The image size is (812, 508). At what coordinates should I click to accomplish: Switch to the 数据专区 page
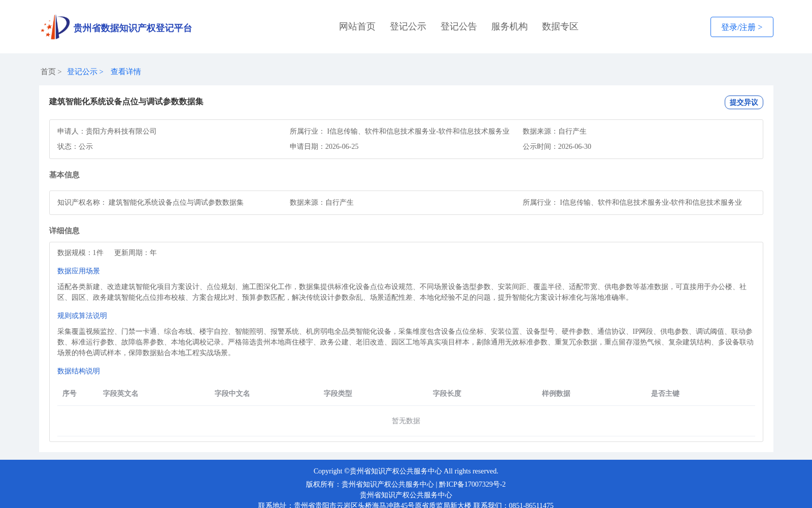(x=560, y=26)
